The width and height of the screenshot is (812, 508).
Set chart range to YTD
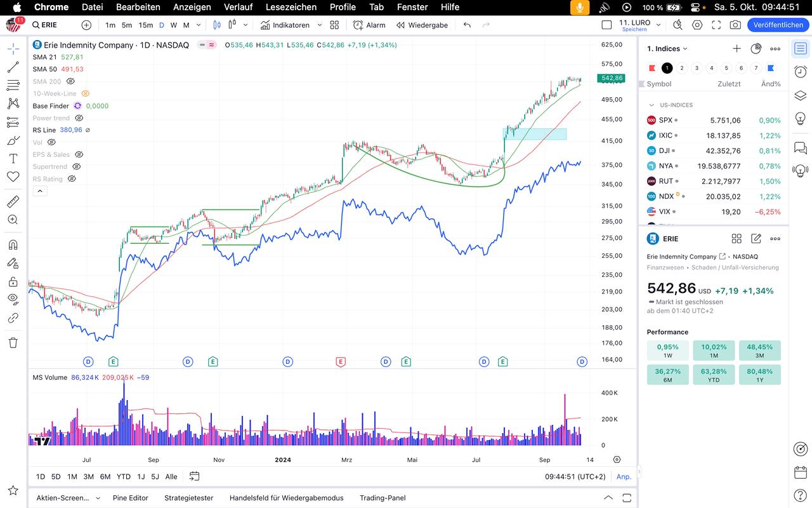point(123,476)
